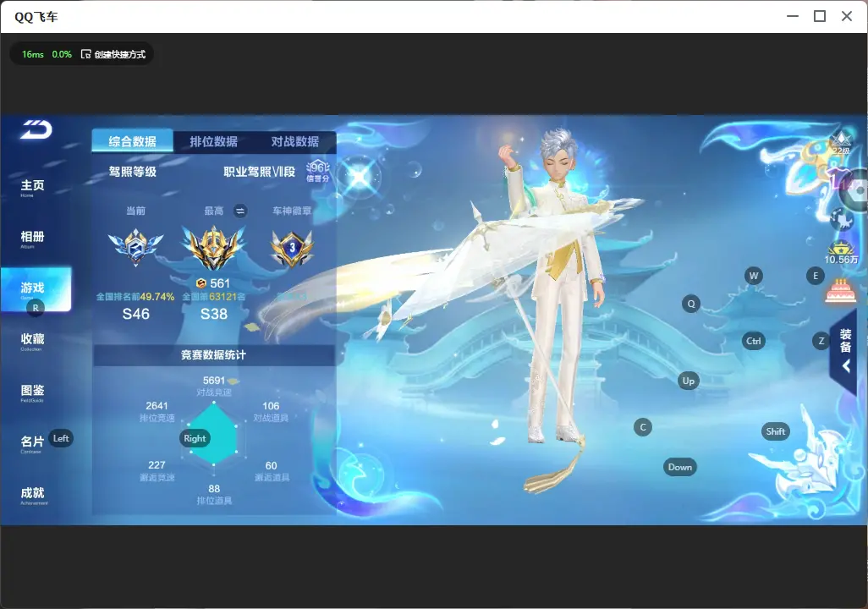
Task: Switch to the 对战数据 tab
Action: pyautogui.click(x=295, y=141)
